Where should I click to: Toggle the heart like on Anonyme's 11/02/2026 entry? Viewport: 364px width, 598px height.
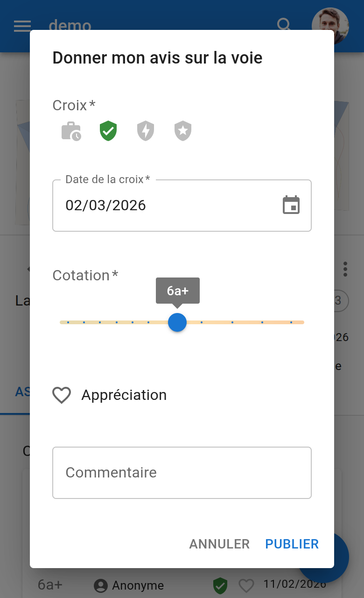[246, 585]
